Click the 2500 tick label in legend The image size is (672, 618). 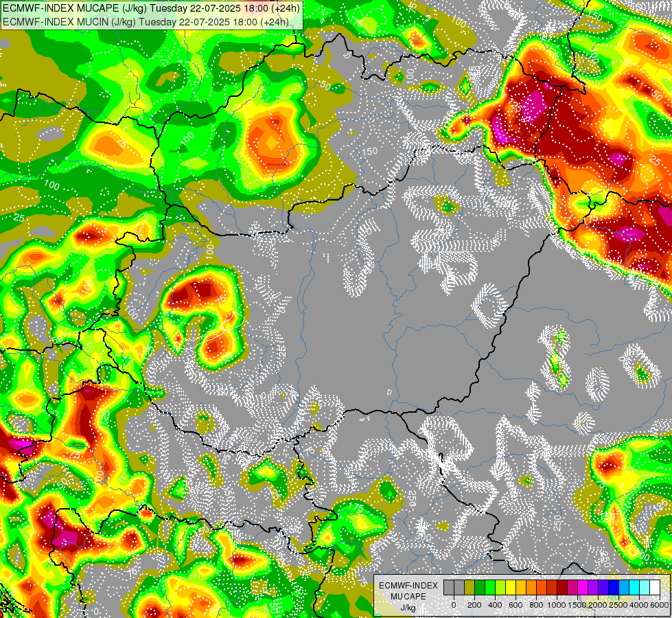click(618, 605)
